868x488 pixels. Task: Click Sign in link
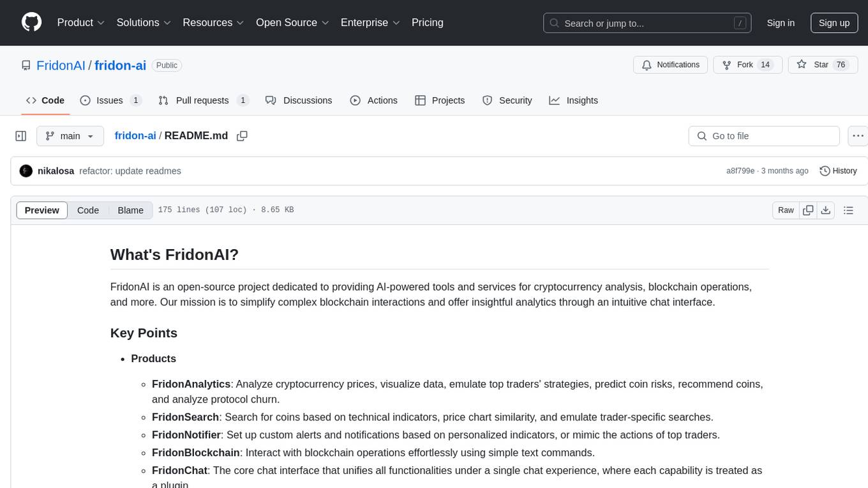781,23
